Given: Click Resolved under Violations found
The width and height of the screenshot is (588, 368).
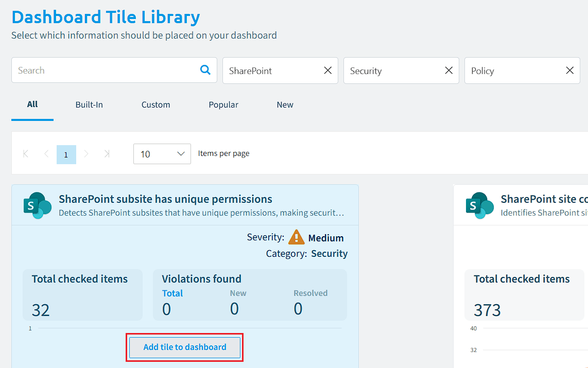Looking at the screenshot, I should [x=310, y=293].
